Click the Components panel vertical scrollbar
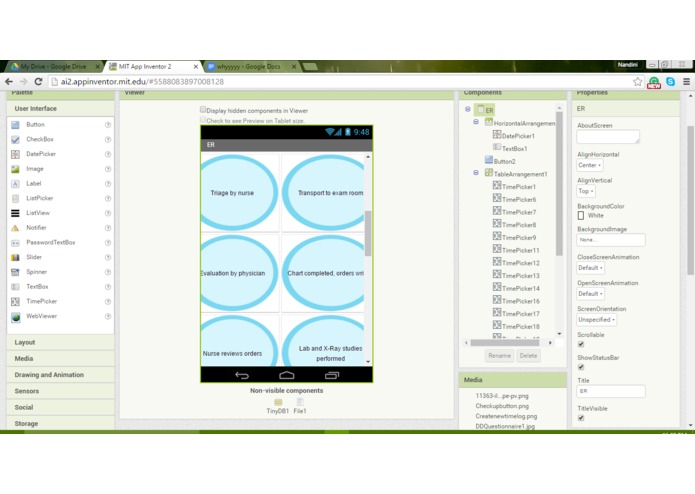 coord(559,183)
